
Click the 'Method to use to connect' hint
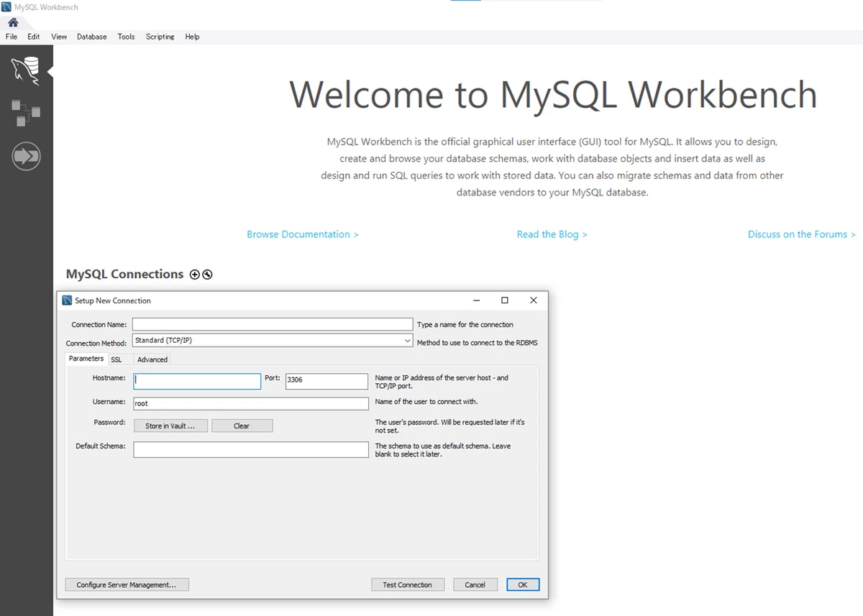(x=478, y=343)
